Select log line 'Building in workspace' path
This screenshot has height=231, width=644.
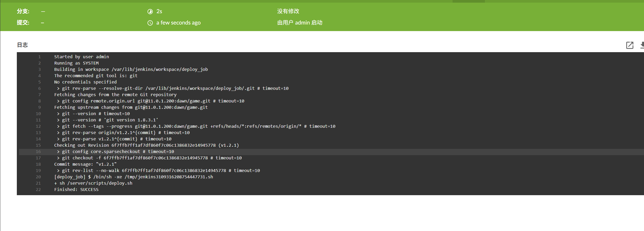(x=131, y=69)
